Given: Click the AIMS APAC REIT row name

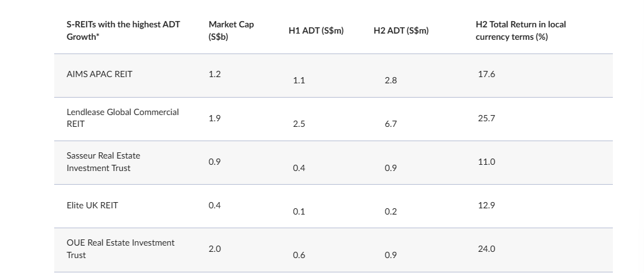Looking at the screenshot, I should pyautogui.click(x=100, y=74).
